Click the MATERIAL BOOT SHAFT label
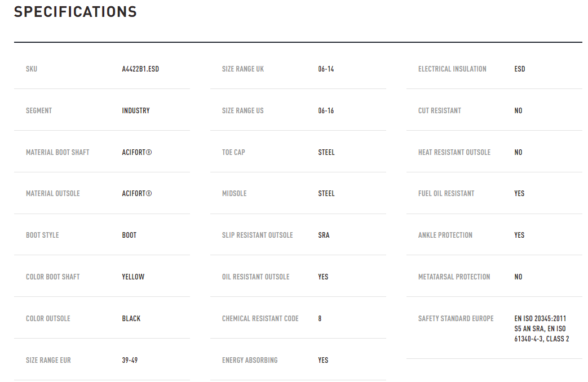 [58, 153]
